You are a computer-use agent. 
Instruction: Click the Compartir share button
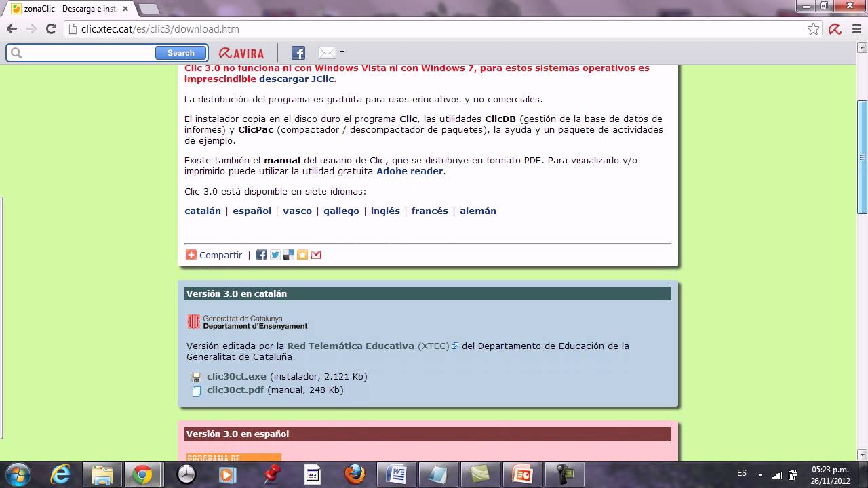214,255
